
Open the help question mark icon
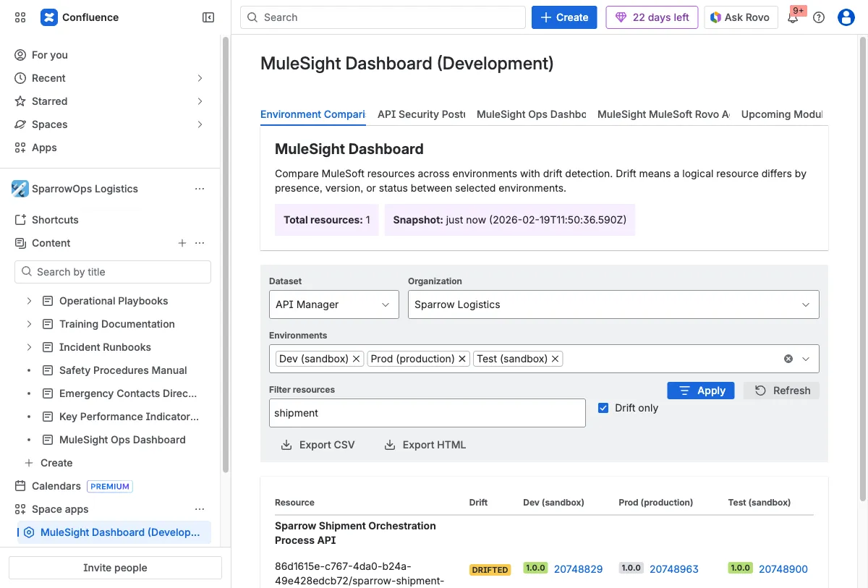pos(819,17)
